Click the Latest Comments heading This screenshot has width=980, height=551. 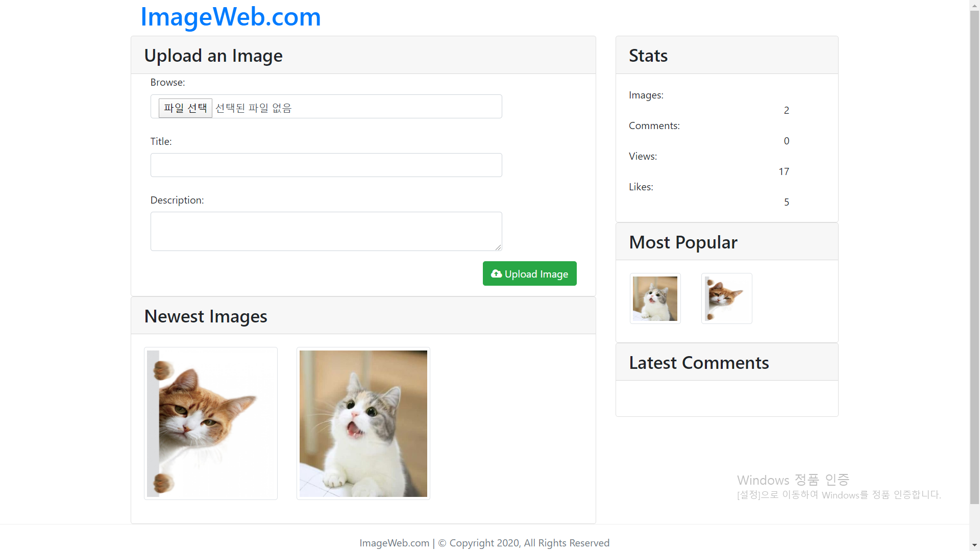(699, 363)
